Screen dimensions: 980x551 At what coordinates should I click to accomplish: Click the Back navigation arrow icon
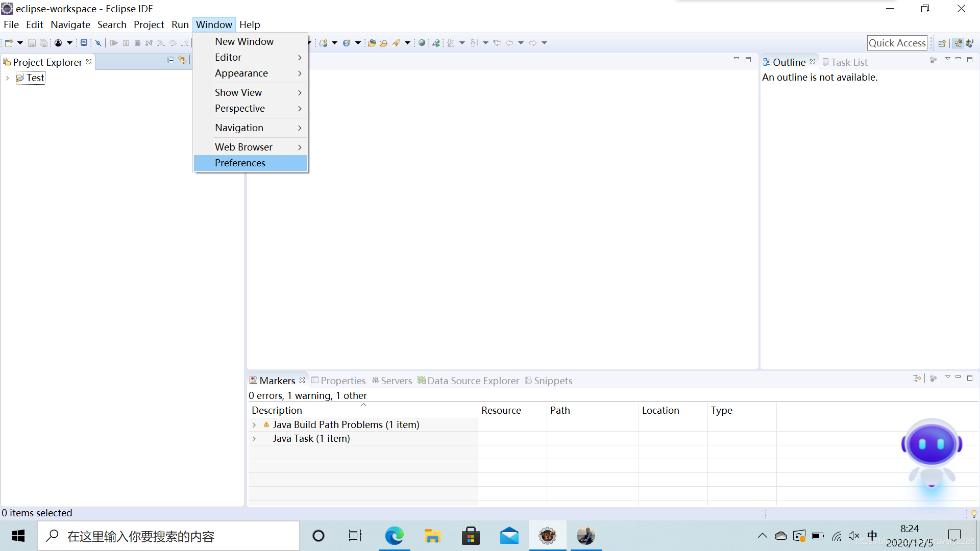click(x=509, y=43)
